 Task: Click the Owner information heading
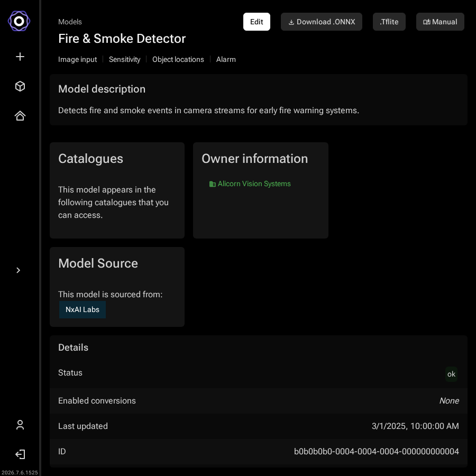coord(255,159)
